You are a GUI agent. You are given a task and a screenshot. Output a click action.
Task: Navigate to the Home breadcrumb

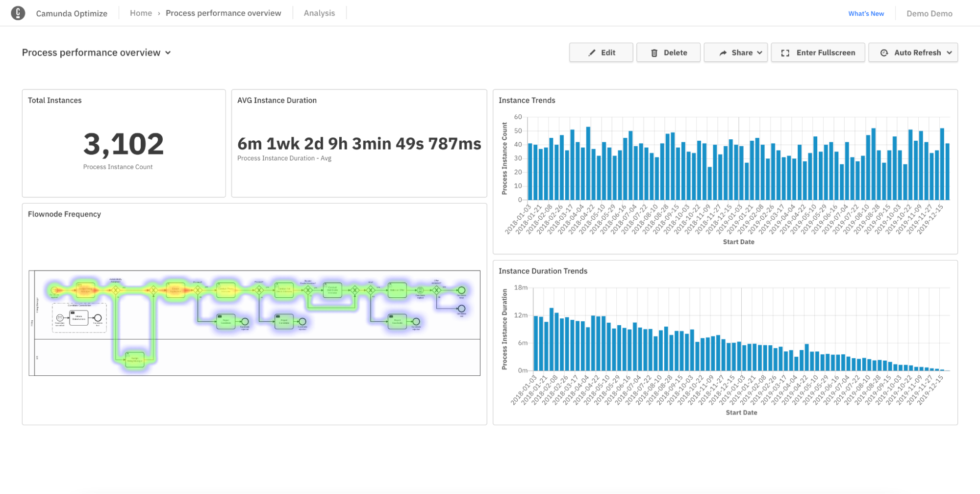click(141, 13)
